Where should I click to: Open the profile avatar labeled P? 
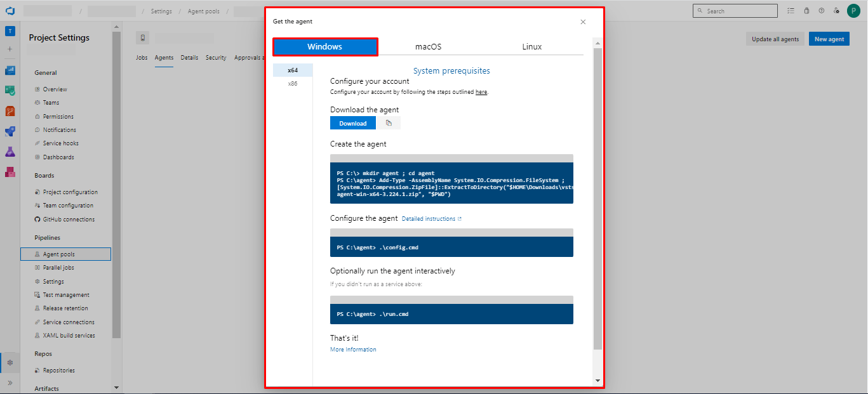pyautogui.click(x=853, y=11)
